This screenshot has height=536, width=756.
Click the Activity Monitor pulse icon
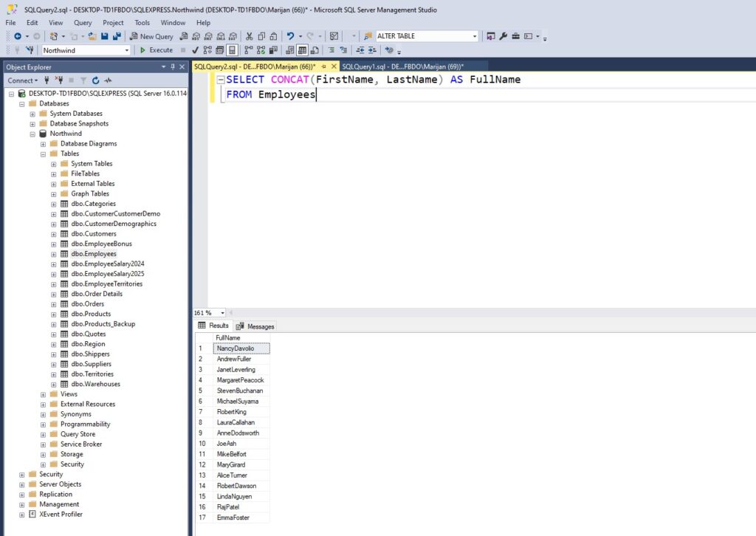(x=108, y=80)
